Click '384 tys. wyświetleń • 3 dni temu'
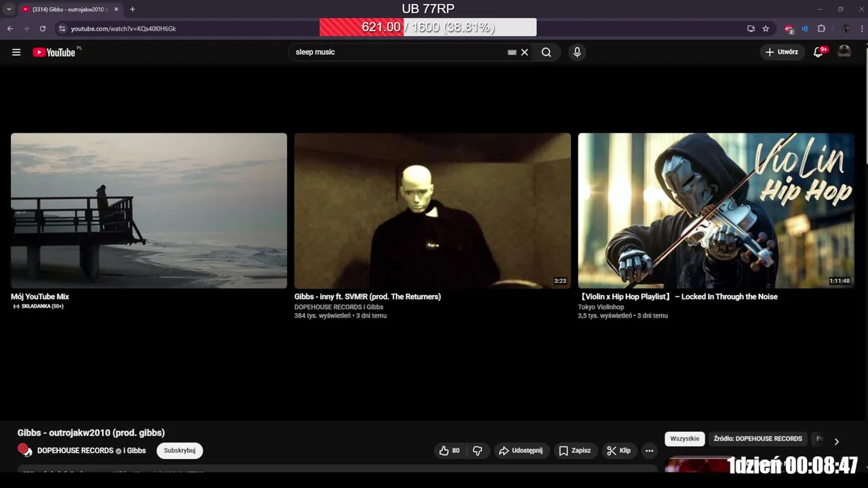 pyautogui.click(x=340, y=316)
